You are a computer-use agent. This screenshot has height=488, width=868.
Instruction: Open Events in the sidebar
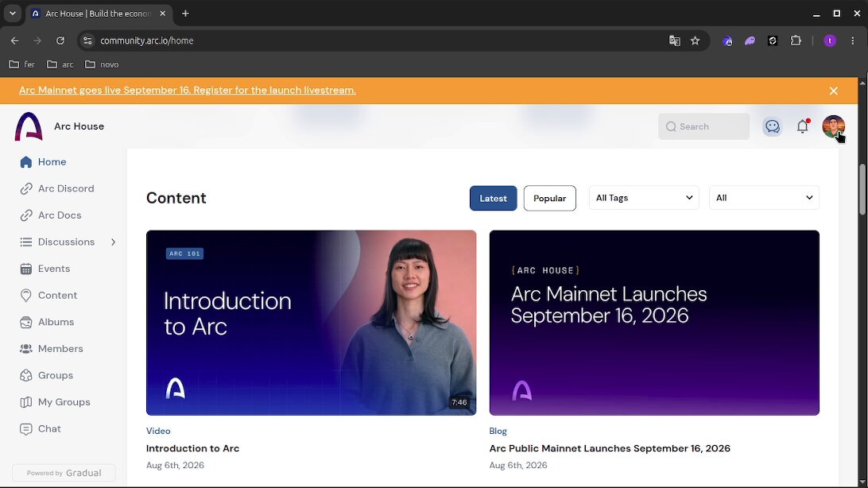tap(45, 269)
